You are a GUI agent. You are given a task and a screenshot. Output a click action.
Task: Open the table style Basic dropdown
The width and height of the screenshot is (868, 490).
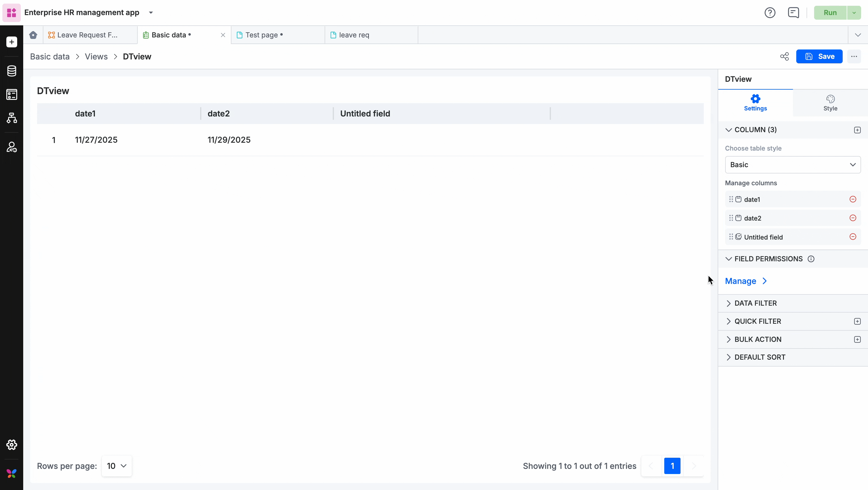[x=793, y=165]
